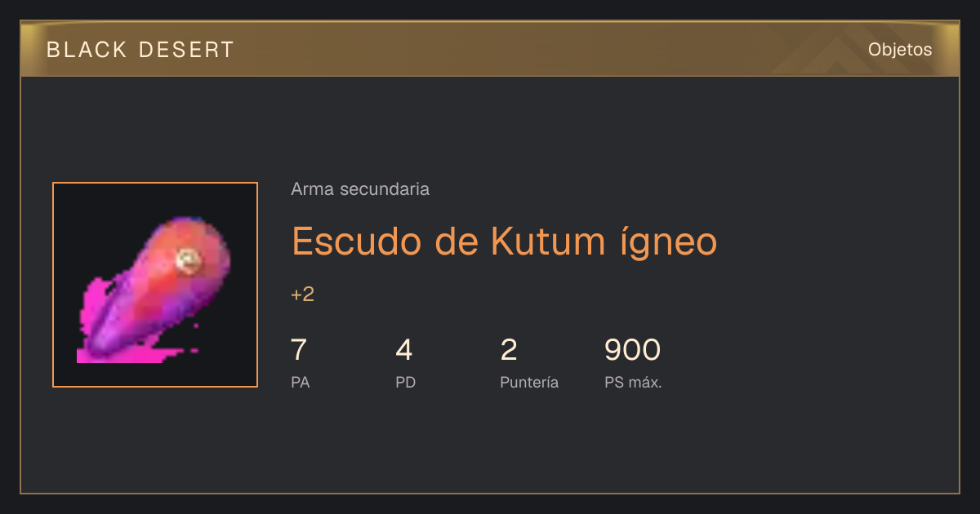Click the PS máx. label
The width and height of the screenshot is (980, 514).
633,383
